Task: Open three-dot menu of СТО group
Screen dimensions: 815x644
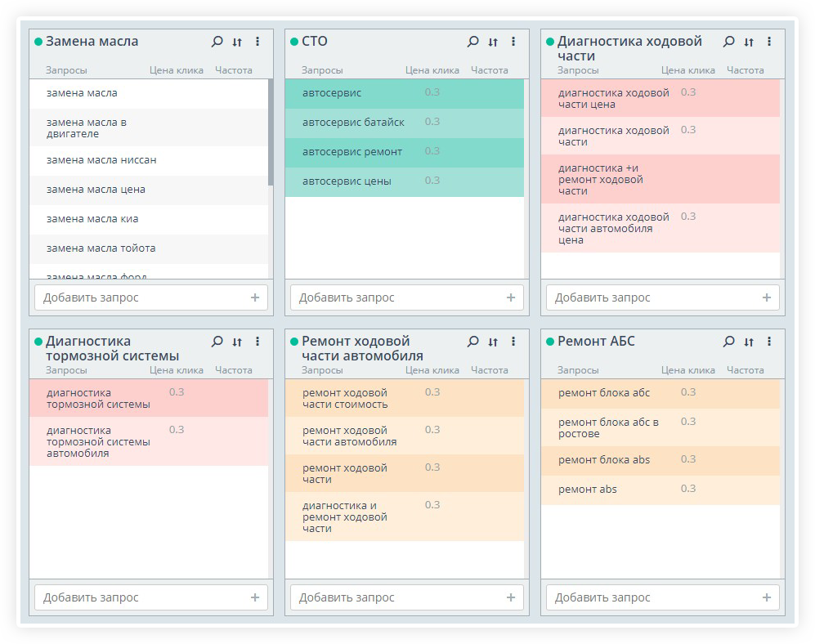Action: (513, 42)
